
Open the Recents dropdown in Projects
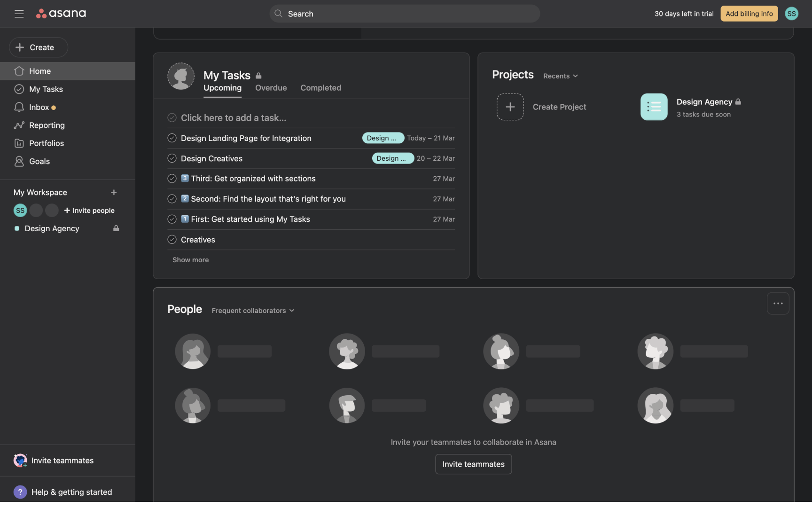coord(560,76)
